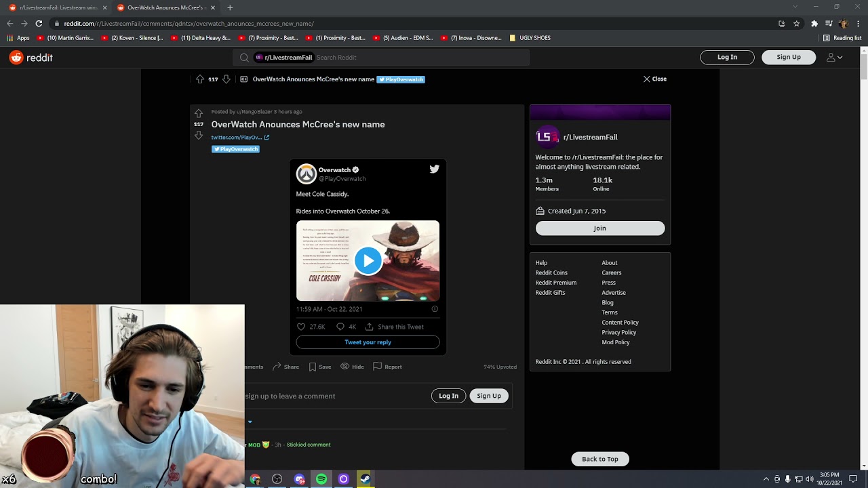Open the media control icon in toolbar
This screenshot has width=868, height=488.
[x=829, y=23]
